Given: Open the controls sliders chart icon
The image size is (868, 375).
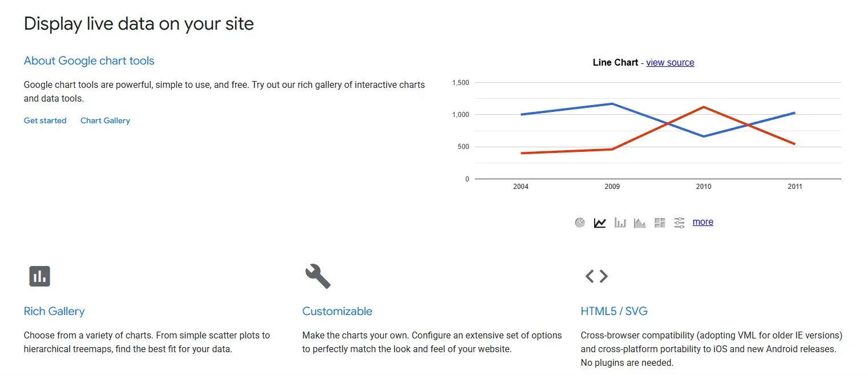Looking at the screenshot, I should 679,223.
